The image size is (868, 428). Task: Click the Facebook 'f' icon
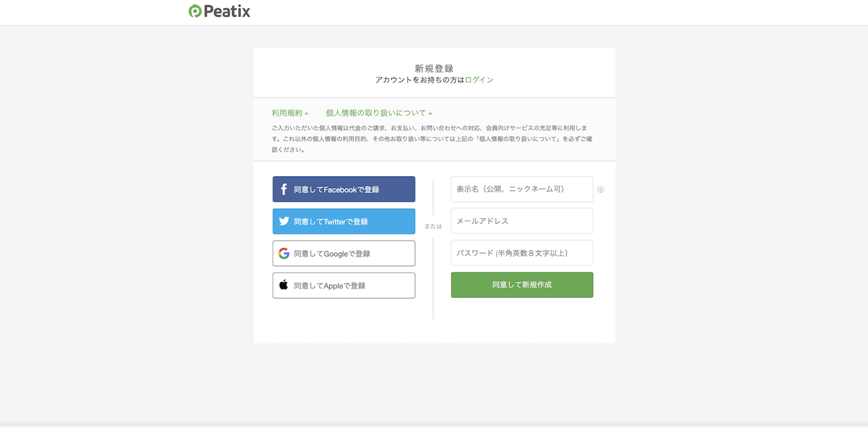(x=284, y=189)
